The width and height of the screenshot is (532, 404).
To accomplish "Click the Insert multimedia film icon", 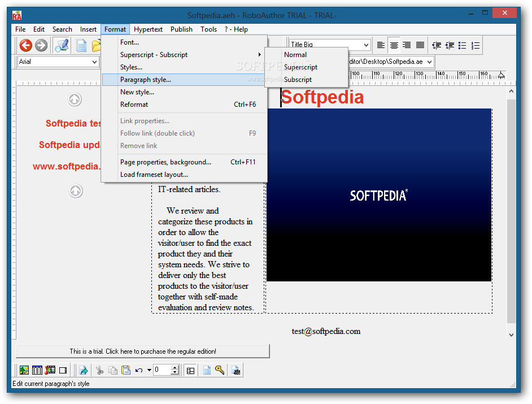I will pyautogui.click(x=50, y=370).
